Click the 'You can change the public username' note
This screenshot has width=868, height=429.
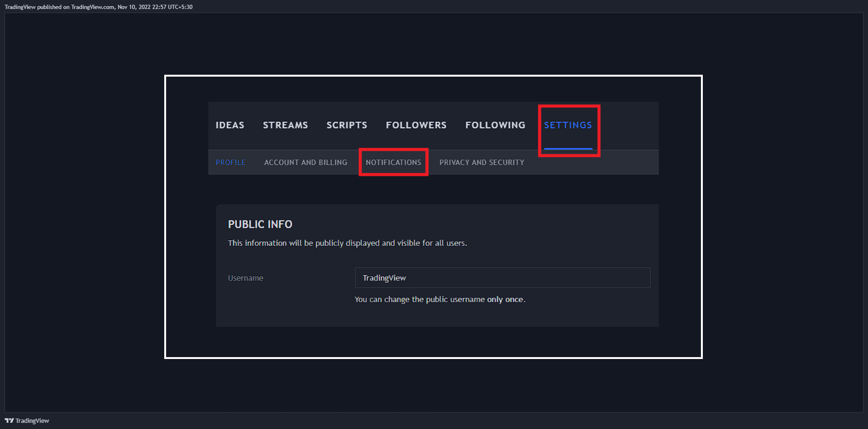point(440,299)
